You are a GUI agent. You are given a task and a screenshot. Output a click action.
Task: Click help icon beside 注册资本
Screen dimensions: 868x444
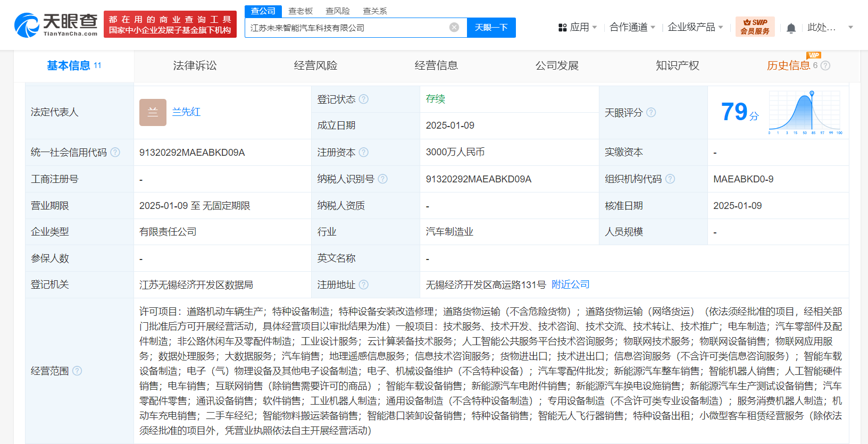pyautogui.click(x=364, y=153)
